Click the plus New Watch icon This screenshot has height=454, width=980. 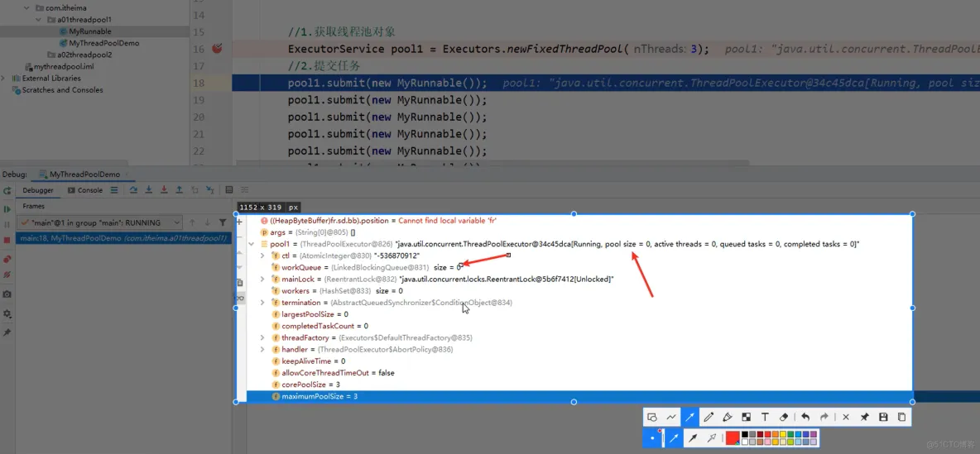[x=240, y=221]
